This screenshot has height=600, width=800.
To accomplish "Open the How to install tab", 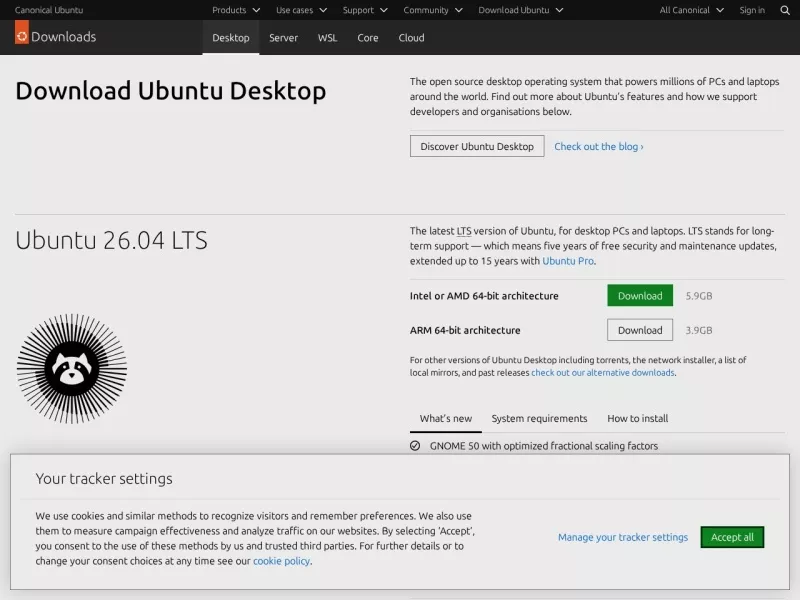I will [637, 419].
